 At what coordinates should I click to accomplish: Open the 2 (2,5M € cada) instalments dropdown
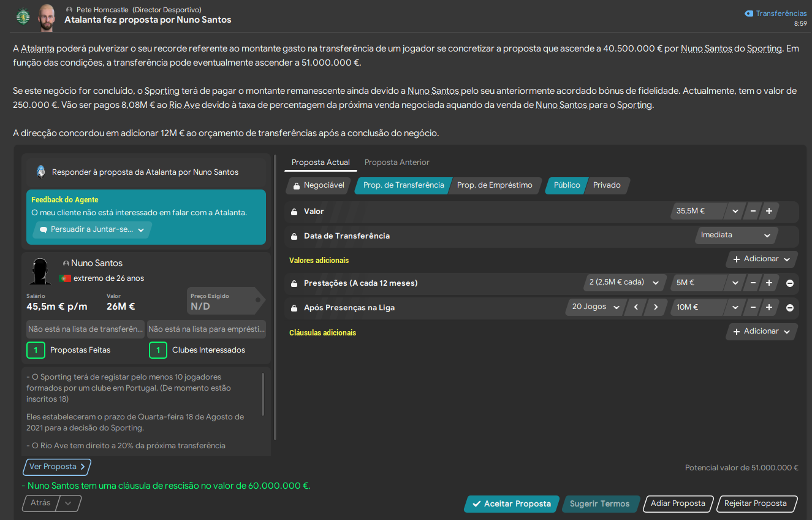624,283
